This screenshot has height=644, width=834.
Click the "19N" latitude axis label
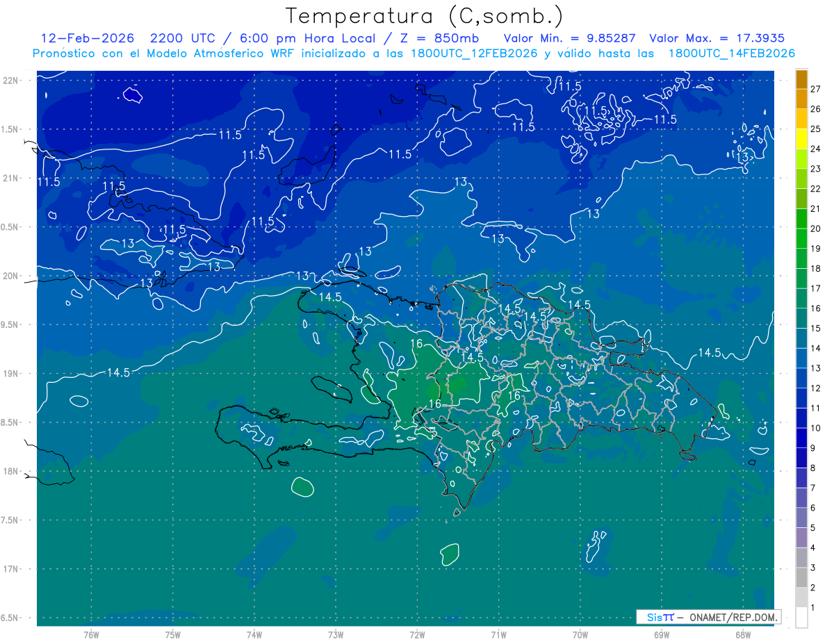(x=11, y=374)
